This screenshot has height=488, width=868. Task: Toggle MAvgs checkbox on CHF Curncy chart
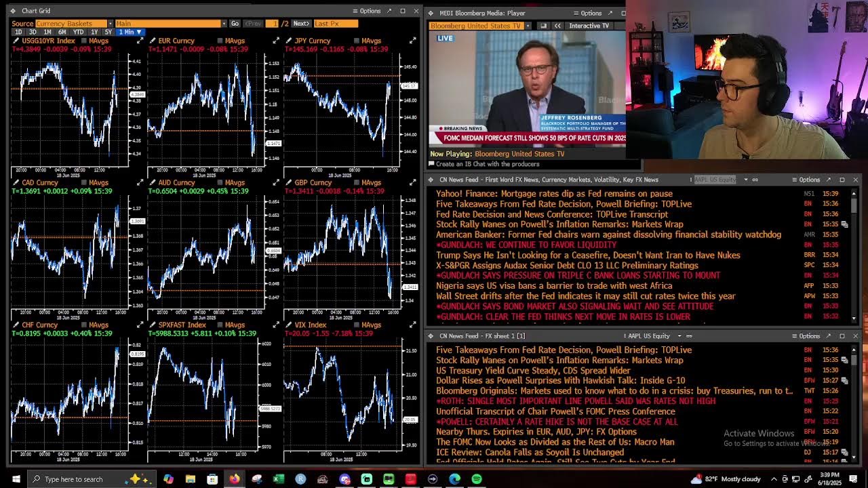84,325
